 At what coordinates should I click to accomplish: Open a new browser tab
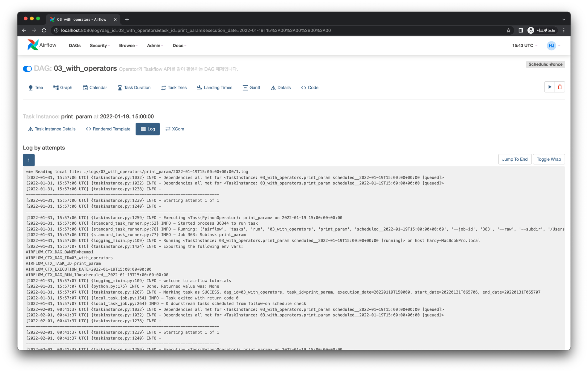pyautogui.click(x=127, y=19)
